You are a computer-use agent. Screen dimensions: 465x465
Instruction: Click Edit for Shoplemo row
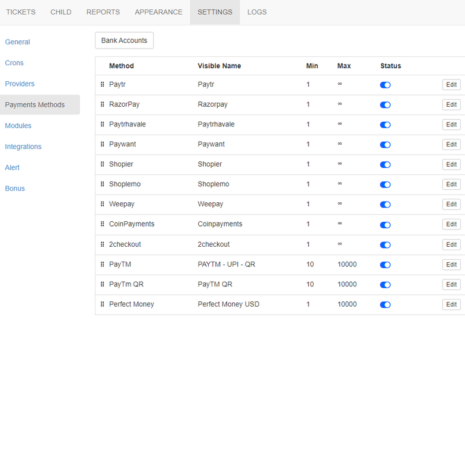pos(451,184)
